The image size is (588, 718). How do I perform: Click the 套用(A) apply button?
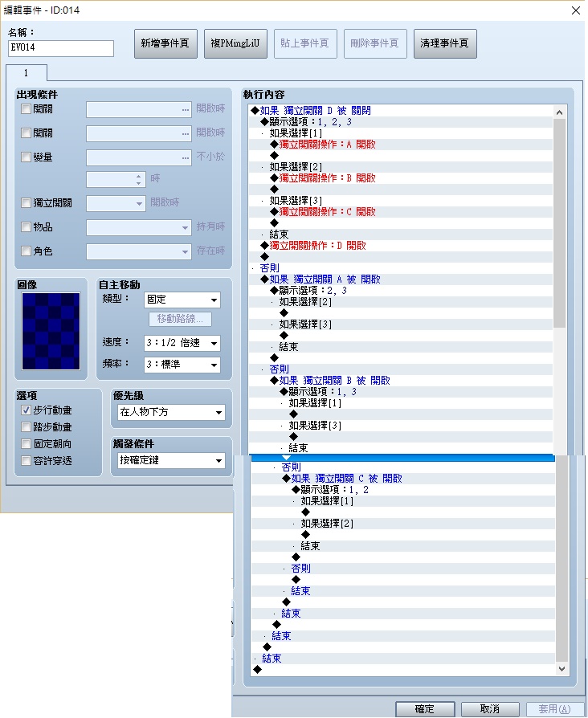(x=554, y=709)
